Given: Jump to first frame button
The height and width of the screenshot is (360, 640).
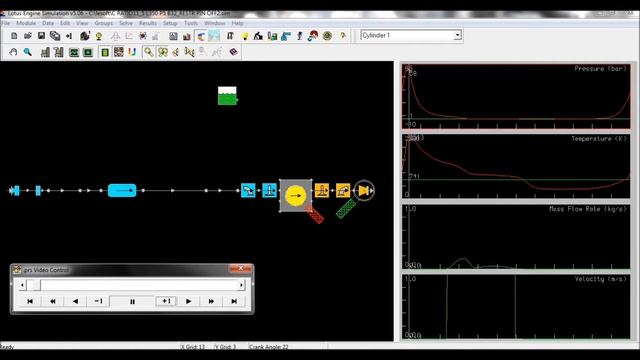Looking at the screenshot, I should 30,301.
